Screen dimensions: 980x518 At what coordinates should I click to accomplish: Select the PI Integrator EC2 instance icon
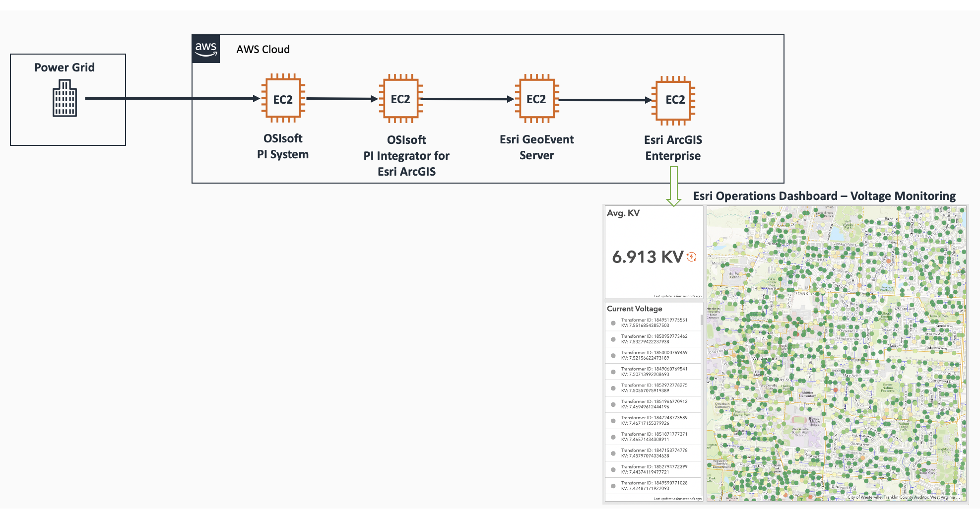[400, 99]
